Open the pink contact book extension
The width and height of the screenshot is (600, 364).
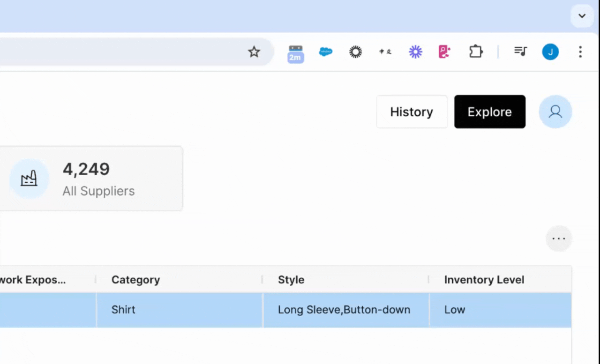pyautogui.click(x=444, y=52)
